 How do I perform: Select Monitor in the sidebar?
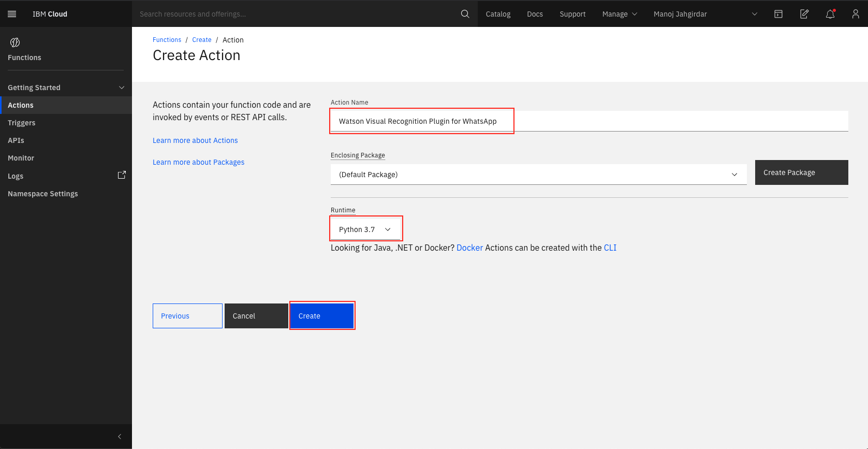[66, 158]
